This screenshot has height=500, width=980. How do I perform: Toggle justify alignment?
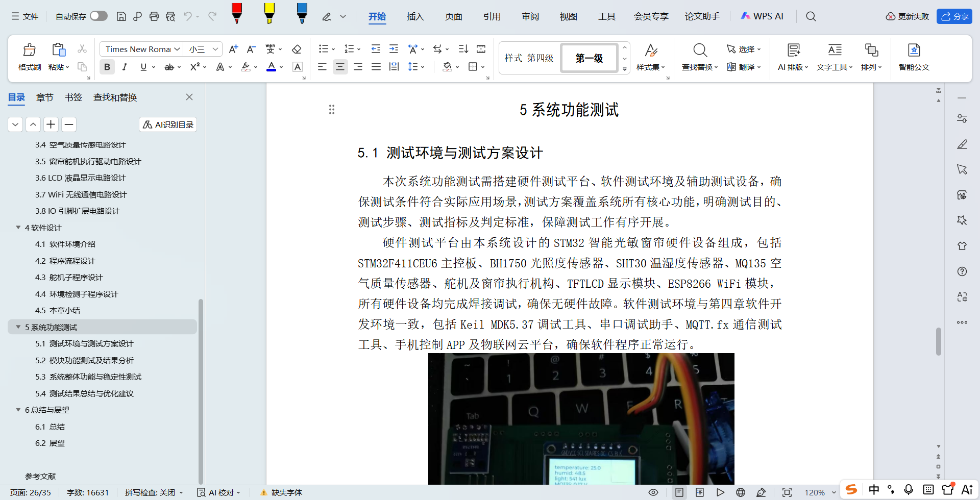[376, 67]
